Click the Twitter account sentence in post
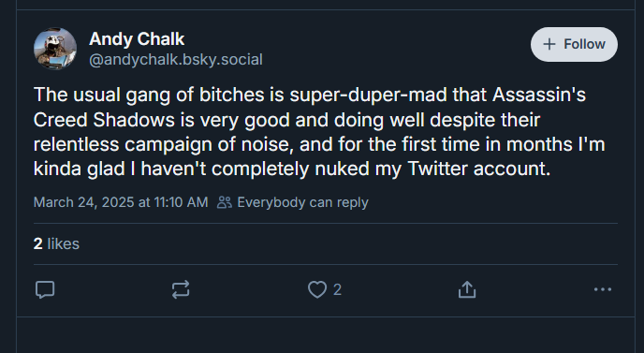Image resolution: width=644 pixels, height=353 pixels. pyautogui.click(x=292, y=169)
